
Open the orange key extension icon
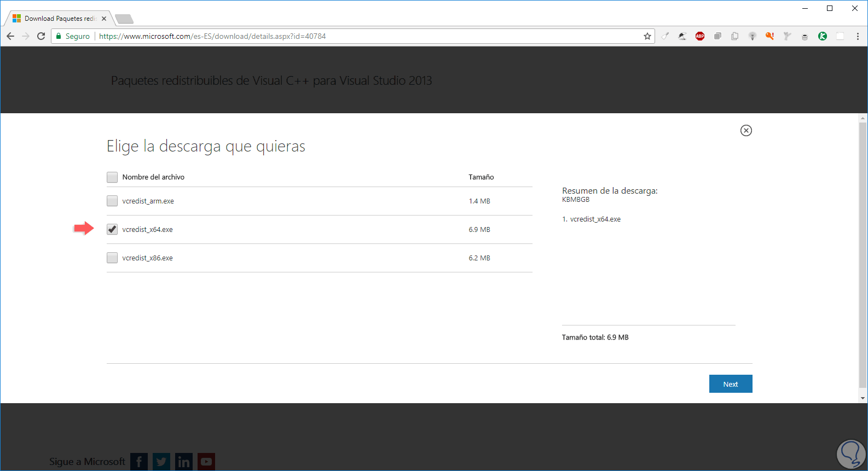click(769, 36)
